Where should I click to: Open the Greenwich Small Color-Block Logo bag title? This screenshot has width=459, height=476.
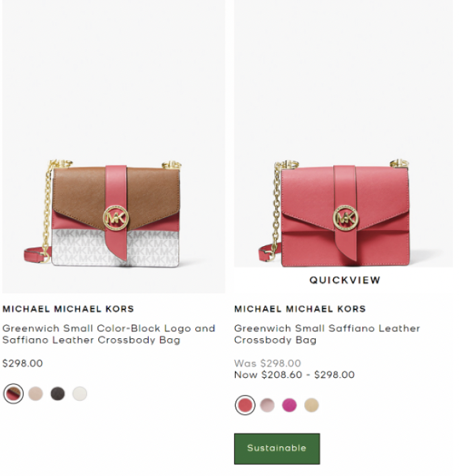click(x=109, y=334)
